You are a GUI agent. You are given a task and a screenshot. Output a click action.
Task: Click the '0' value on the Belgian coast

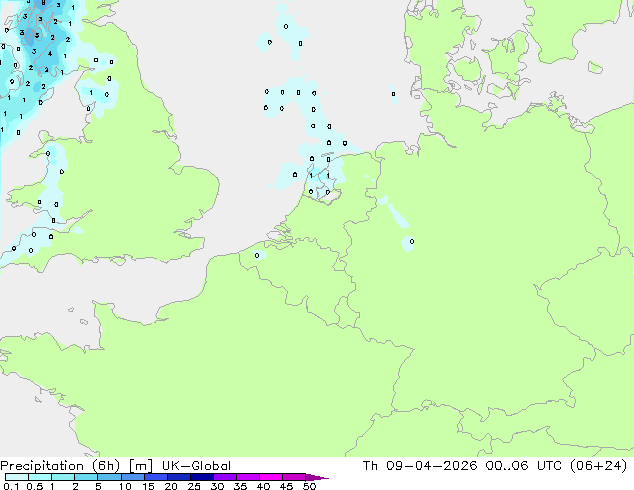[x=257, y=256]
